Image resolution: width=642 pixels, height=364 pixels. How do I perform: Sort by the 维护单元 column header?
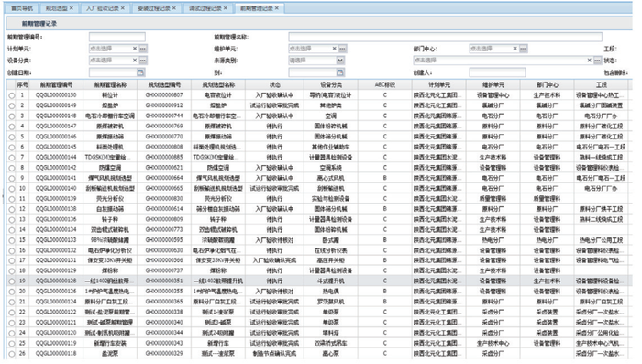coord(493,84)
